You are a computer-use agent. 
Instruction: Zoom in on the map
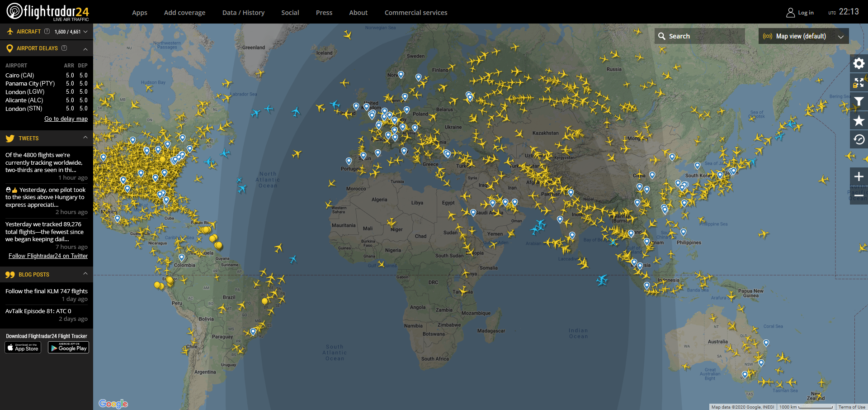pos(859,176)
